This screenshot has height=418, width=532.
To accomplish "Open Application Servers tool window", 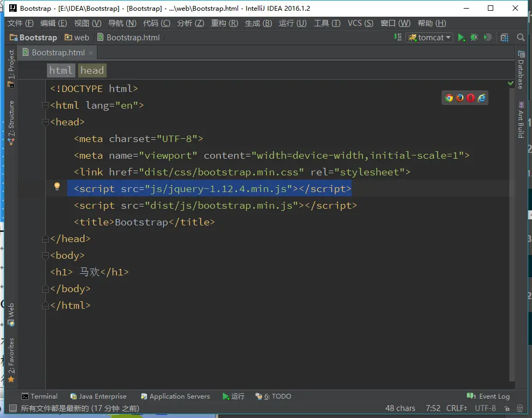I will (x=175, y=396).
